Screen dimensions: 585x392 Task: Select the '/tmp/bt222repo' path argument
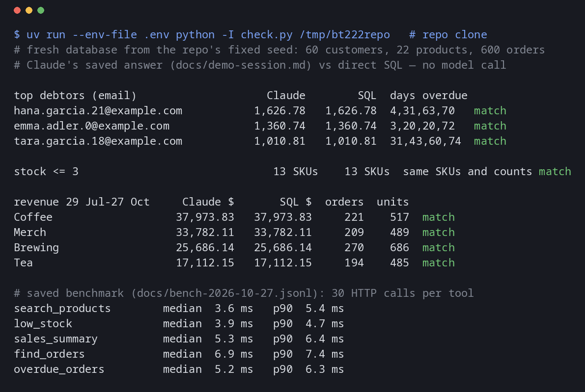coord(344,35)
